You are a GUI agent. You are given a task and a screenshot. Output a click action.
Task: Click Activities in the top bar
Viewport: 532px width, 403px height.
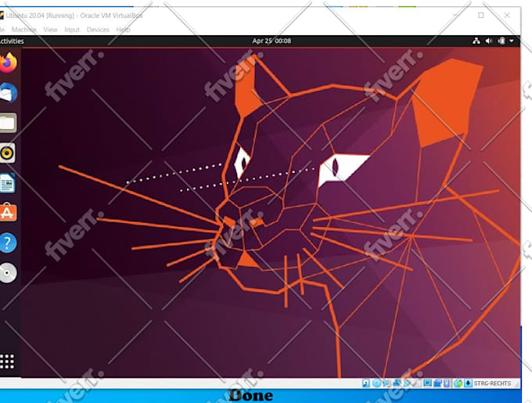pos(12,41)
